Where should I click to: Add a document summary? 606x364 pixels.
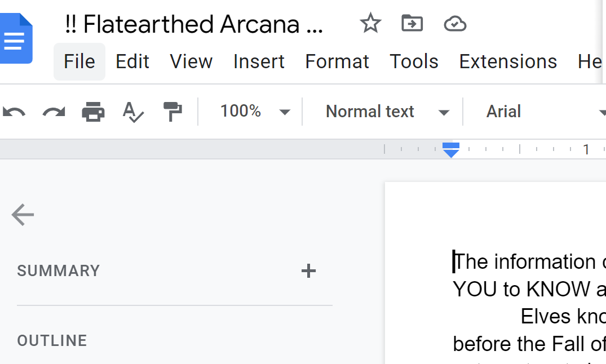(x=308, y=271)
